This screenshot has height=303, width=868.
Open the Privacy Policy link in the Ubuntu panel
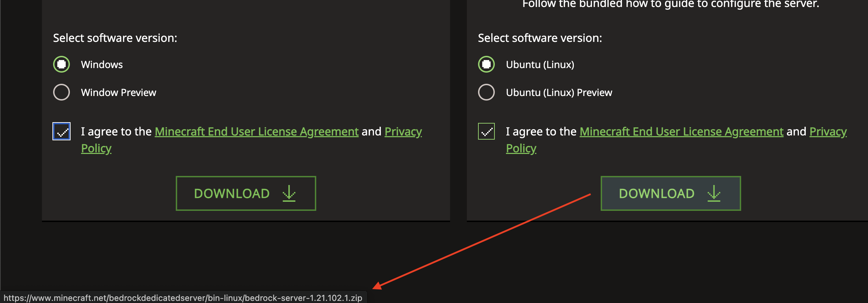pos(828,132)
